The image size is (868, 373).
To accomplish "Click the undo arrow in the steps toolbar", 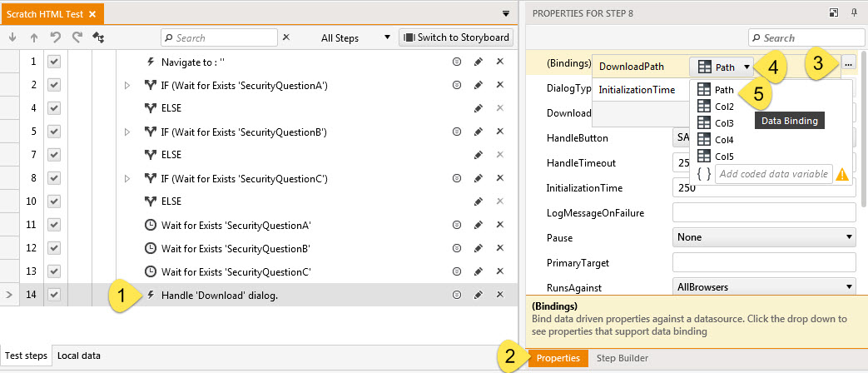I will pos(56,37).
